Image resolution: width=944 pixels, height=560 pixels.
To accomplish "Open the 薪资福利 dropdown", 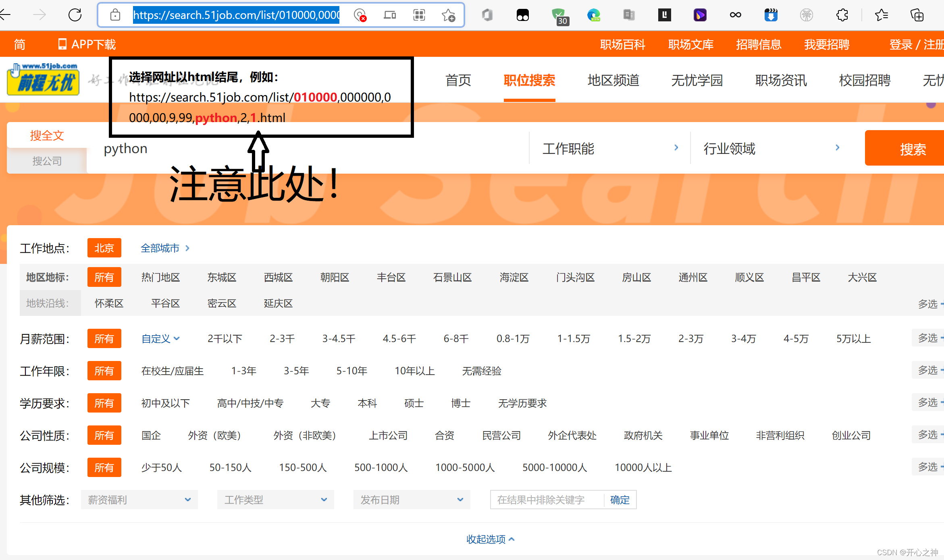I will 139,500.
